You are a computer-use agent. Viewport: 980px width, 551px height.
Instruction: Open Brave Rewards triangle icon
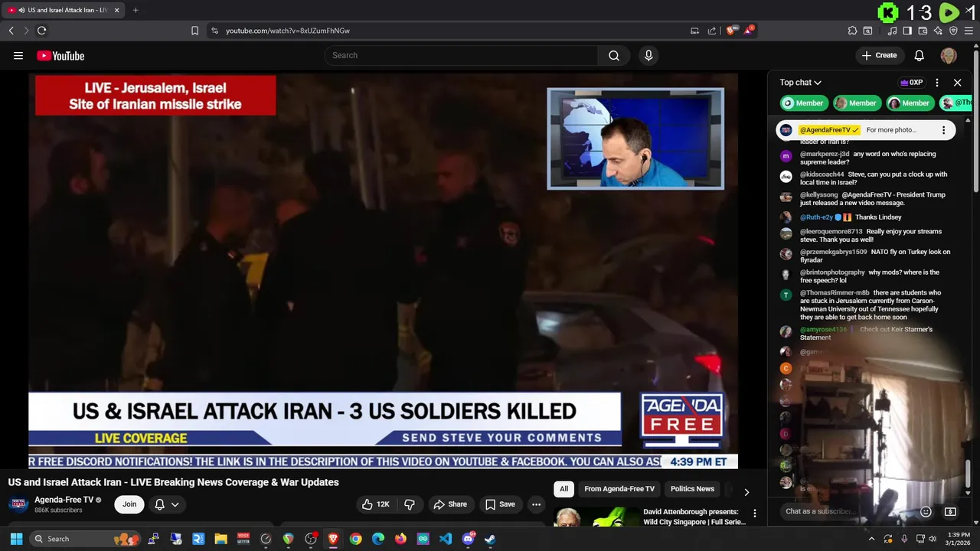click(x=750, y=31)
